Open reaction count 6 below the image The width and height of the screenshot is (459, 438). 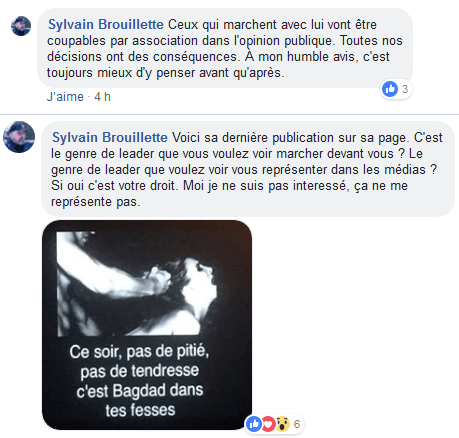tap(297, 424)
